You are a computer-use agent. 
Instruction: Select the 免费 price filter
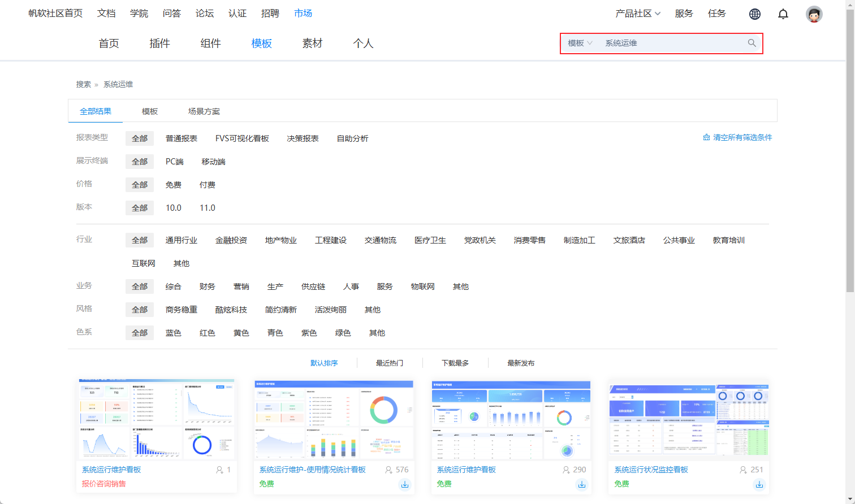tap(173, 185)
